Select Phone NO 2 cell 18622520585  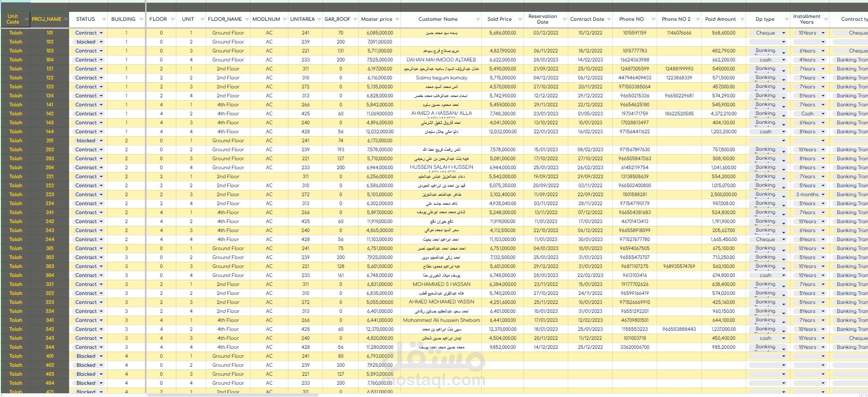(x=679, y=114)
